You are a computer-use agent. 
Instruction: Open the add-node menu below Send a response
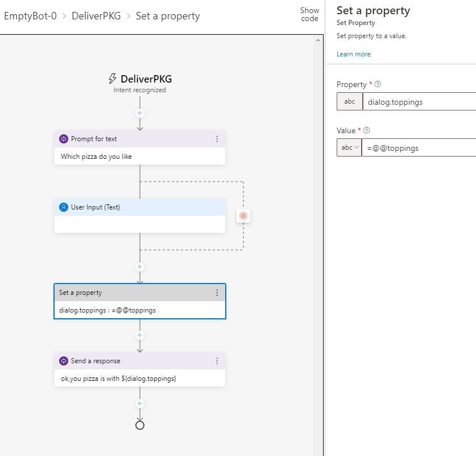[139, 403]
